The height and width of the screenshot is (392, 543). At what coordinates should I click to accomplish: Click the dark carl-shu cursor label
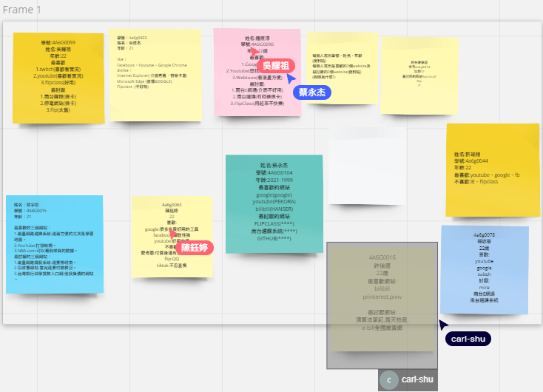pyautogui.click(x=468, y=339)
